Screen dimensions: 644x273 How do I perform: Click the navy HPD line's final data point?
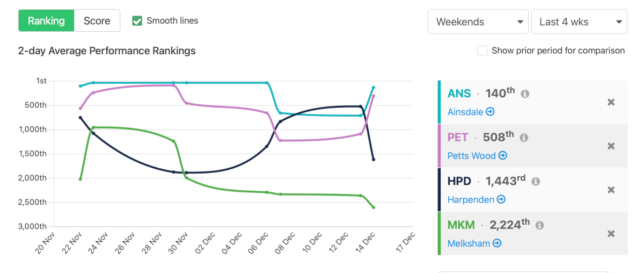click(374, 160)
